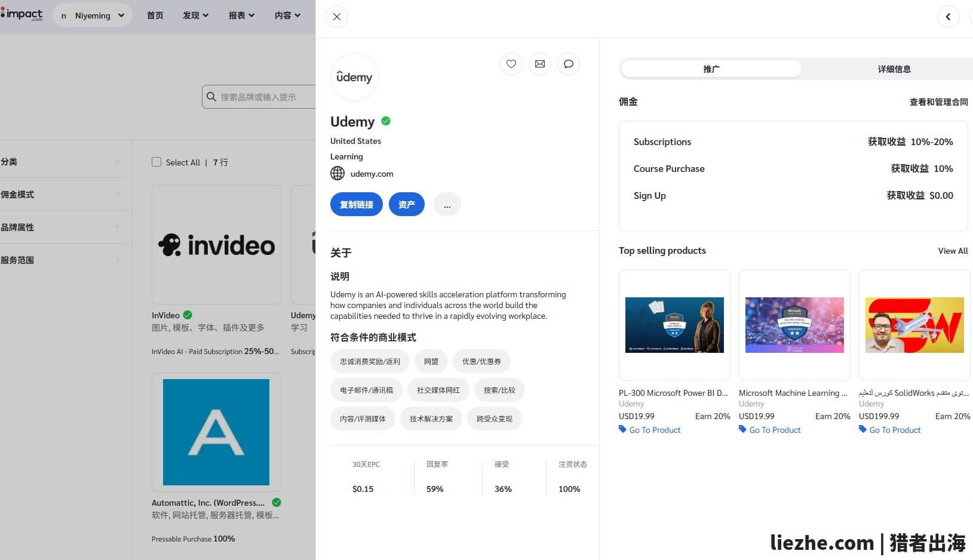Click the impact.com logo

click(x=22, y=14)
